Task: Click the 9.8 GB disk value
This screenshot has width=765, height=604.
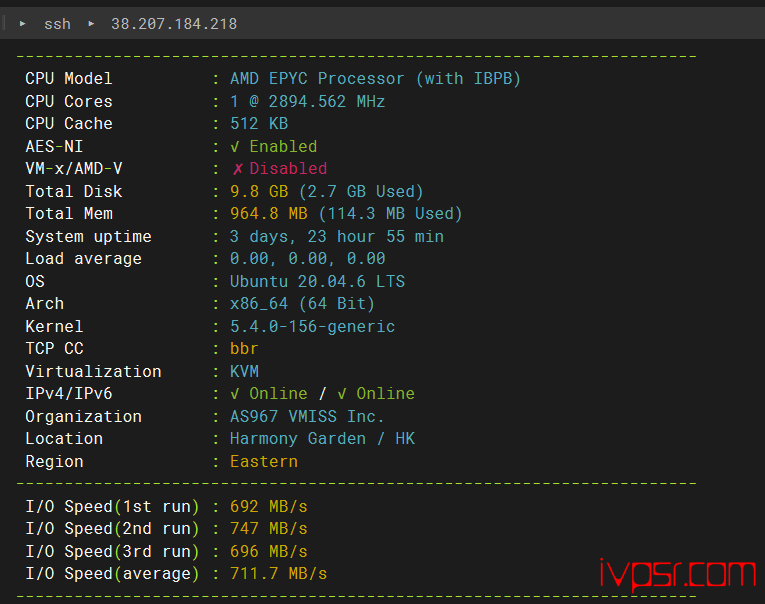Action: click(x=259, y=191)
